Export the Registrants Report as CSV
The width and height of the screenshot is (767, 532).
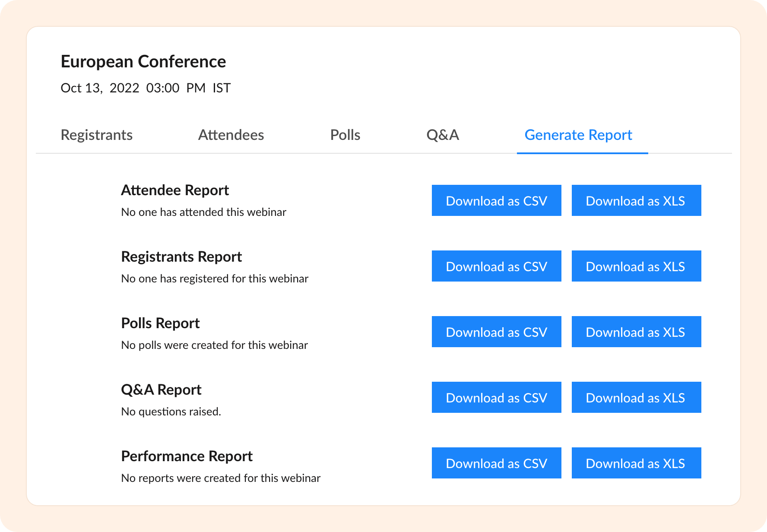496,266
